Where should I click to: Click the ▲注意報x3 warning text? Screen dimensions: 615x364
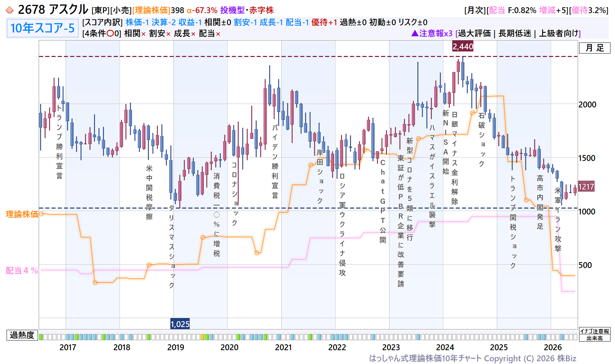pos(432,33)
